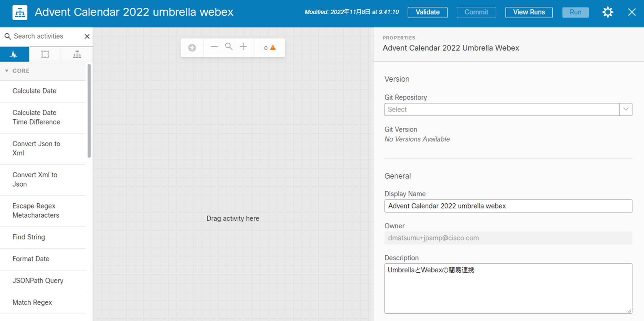Screen dimensions: 644x321
Task: Clear the activities search box
Action: [x=87, y=36]
